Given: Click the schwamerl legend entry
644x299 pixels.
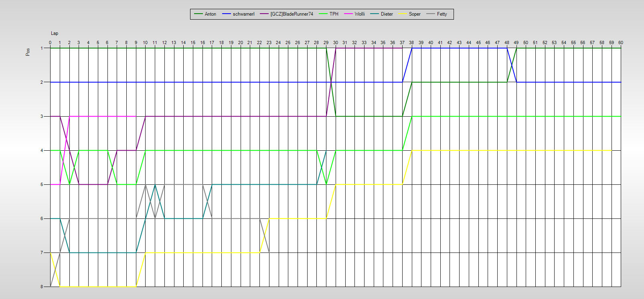Looking at the screenshot, I should (x=238, y=14).
